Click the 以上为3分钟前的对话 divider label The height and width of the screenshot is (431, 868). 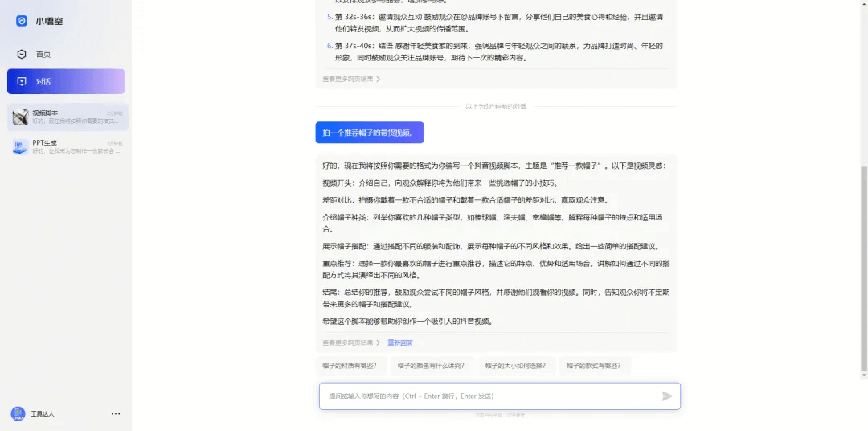point(495,106)
